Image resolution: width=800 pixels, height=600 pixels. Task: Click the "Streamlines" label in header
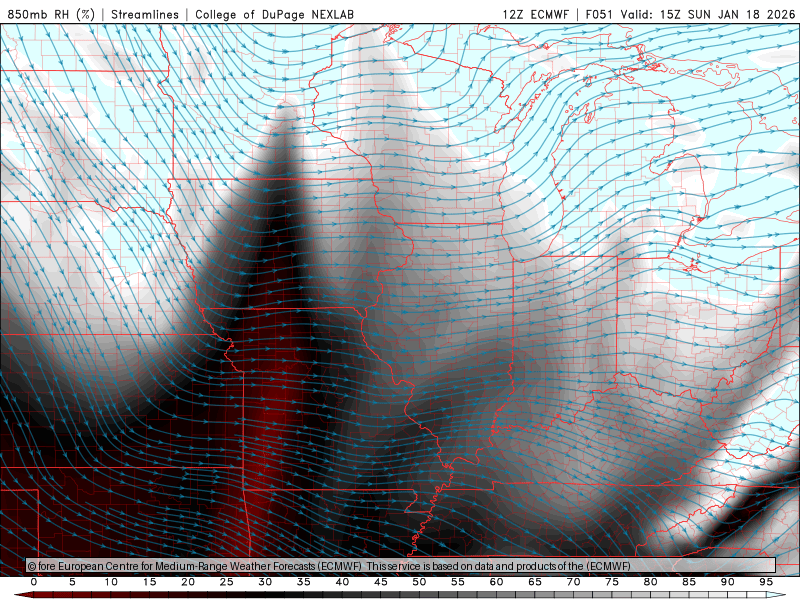click(145, 14)
